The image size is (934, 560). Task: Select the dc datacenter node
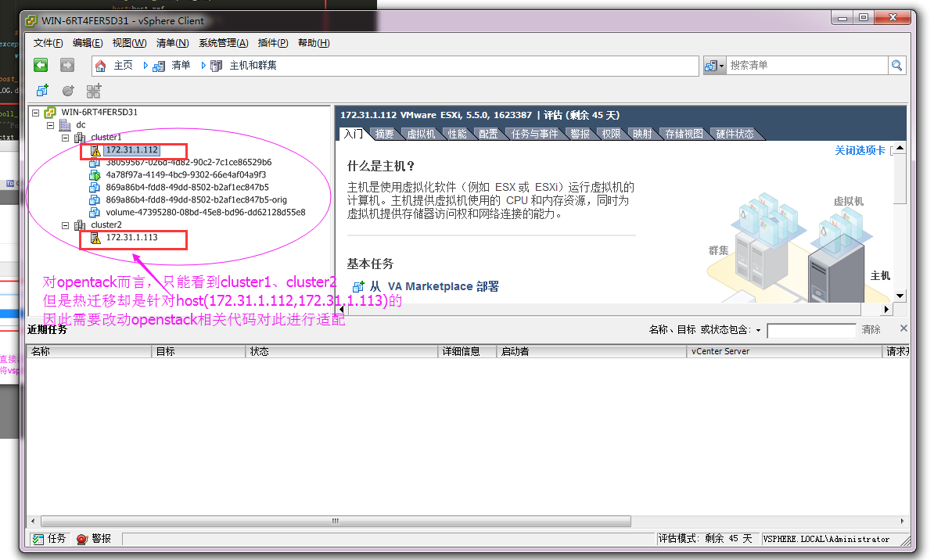pyautogui.click(x=81, y=124)
